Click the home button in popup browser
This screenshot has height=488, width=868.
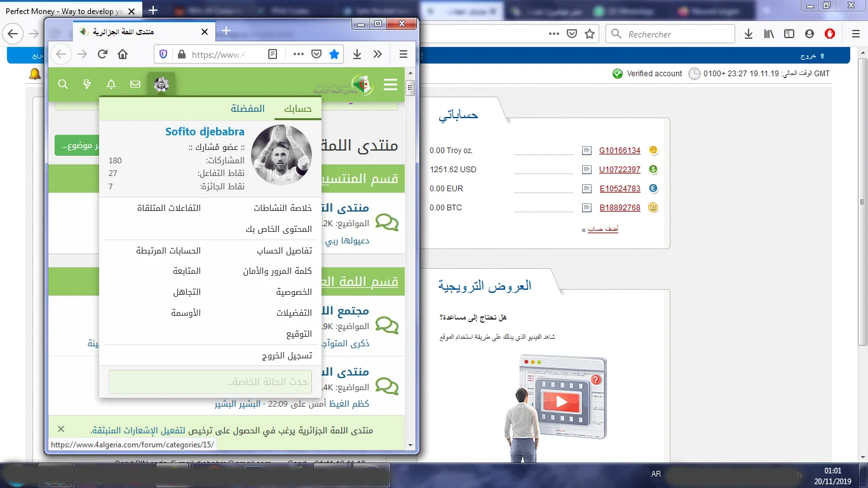(x=123, y=55)
